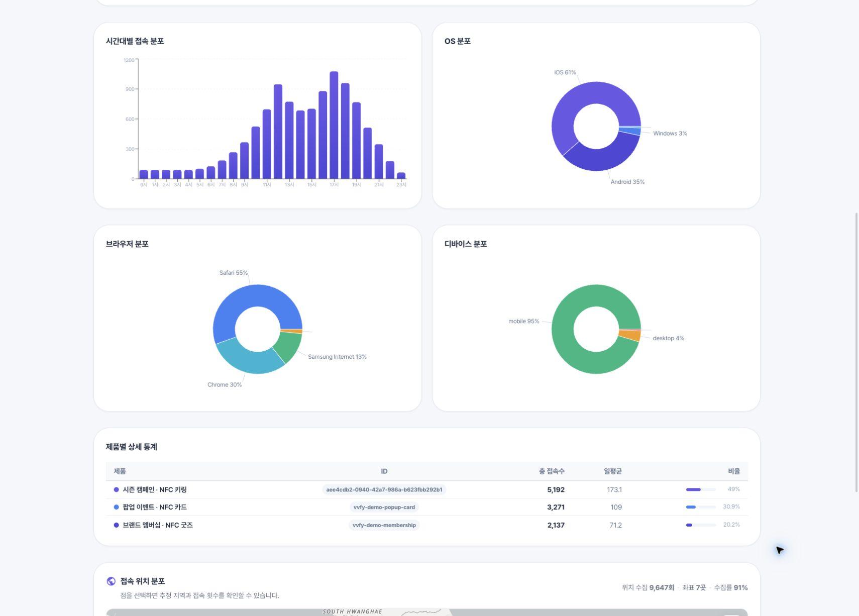Image resolution: width=859 pixels, height=616 pixels.
Task: Click the tallest bar at 17시
Action: pyautogui.click(x=334, y=125)
